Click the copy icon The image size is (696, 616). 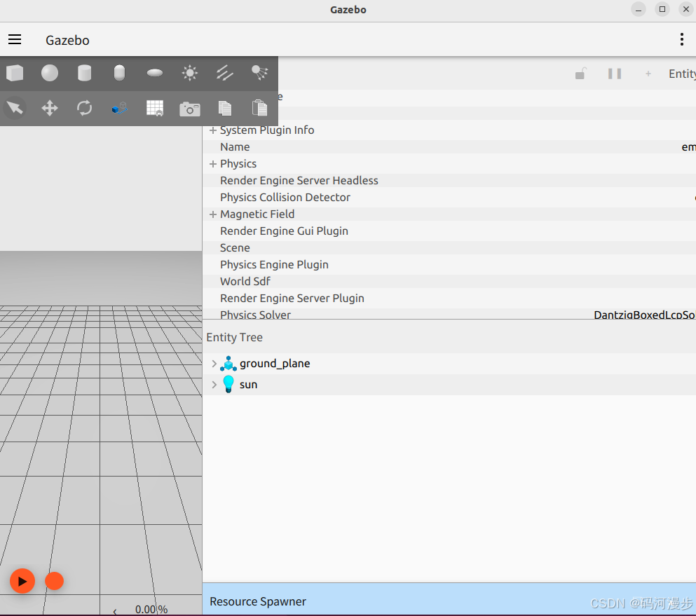224,108
